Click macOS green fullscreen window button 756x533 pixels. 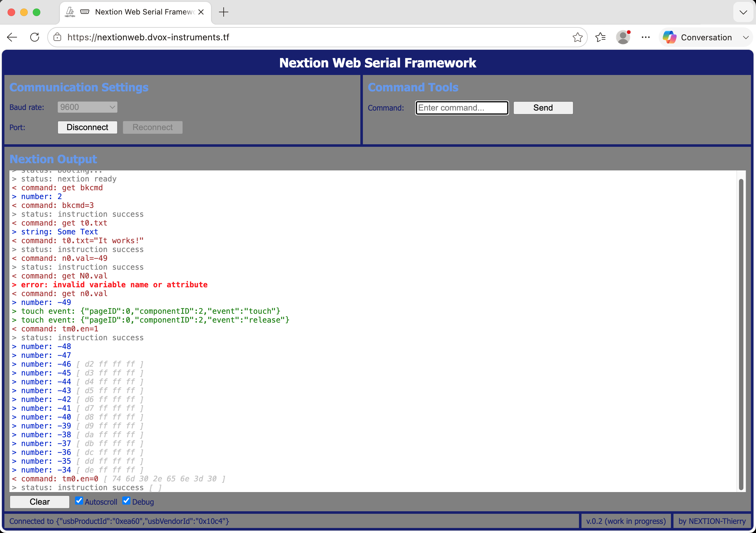37,12
